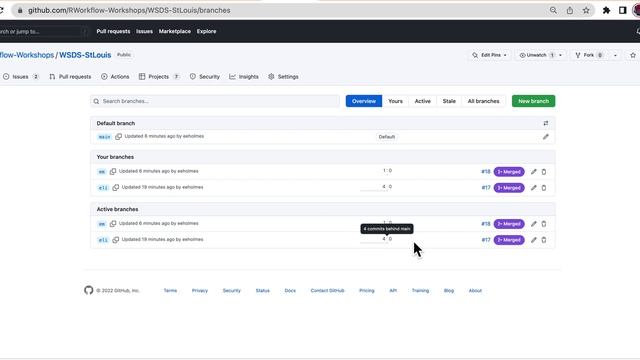Switch to the repository Issues tab

click(20, 77)
